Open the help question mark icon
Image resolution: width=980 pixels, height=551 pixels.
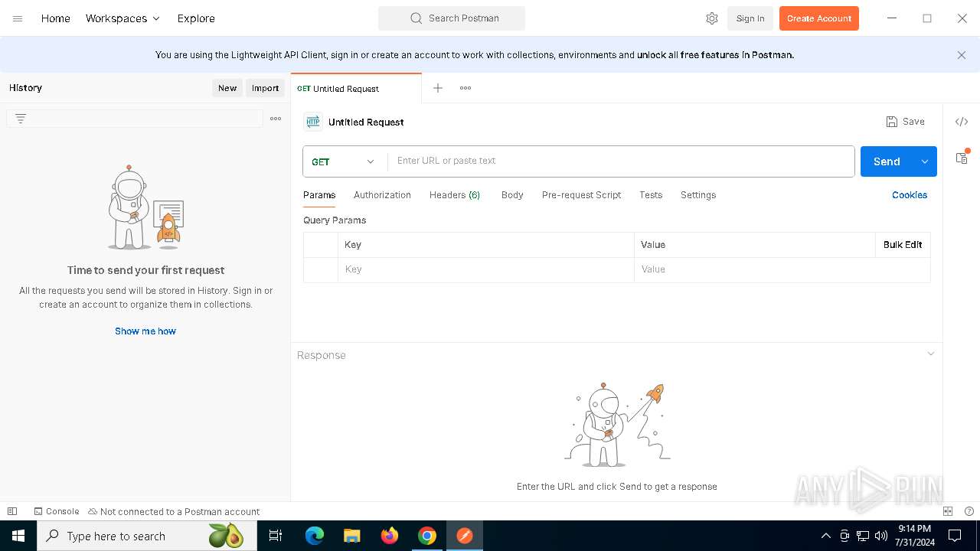click(969, 511)
